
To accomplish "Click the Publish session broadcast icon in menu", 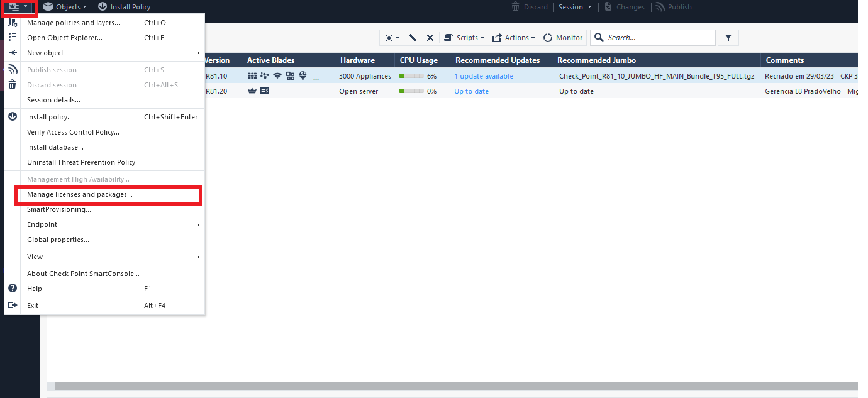I will [x=13, y=70].
